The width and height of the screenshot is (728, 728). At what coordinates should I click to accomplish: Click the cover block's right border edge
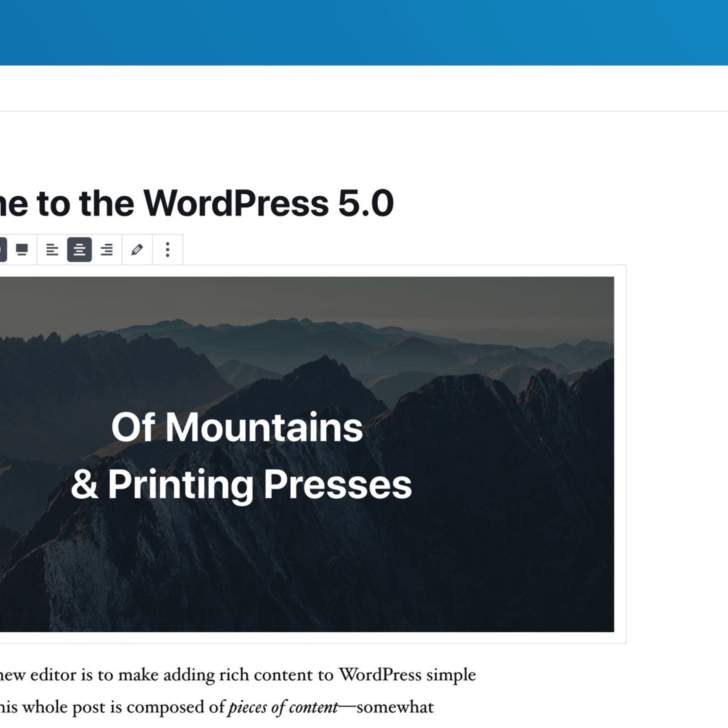click(x=626, y=452)
